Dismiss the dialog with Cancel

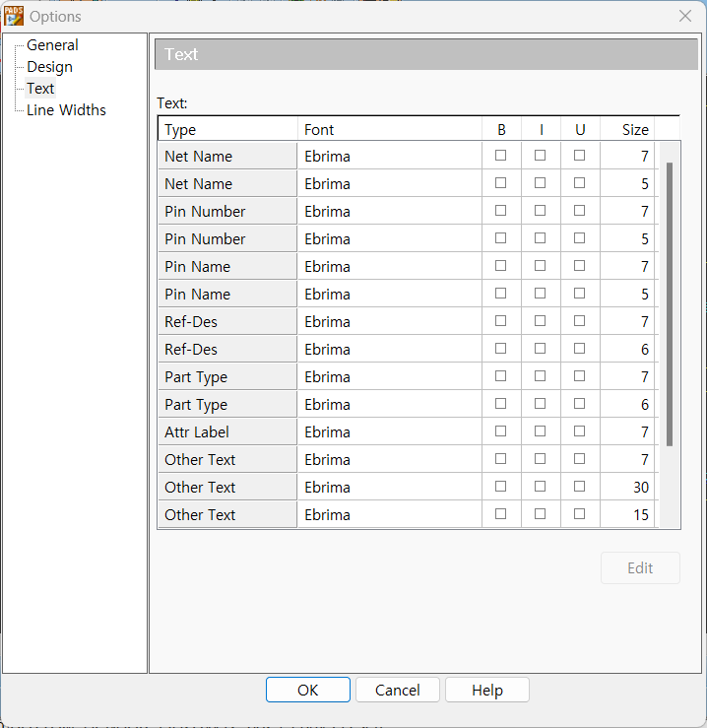[398, 690]
